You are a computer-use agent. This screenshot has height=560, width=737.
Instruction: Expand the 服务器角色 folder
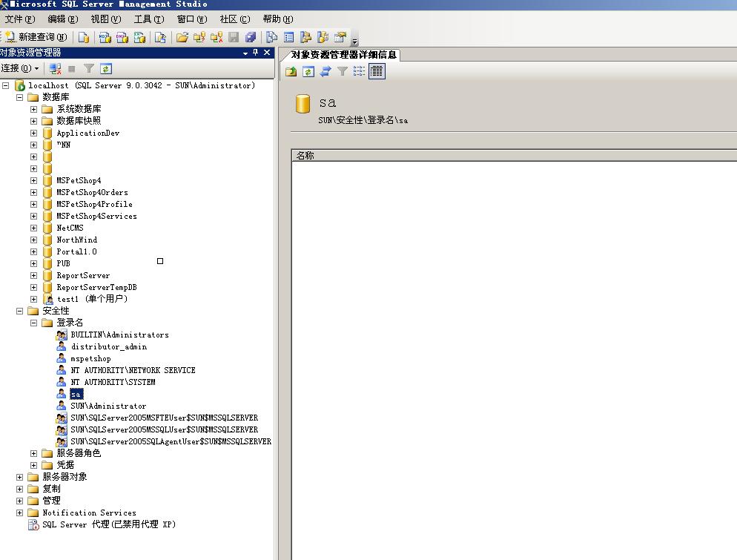point(33,453)
